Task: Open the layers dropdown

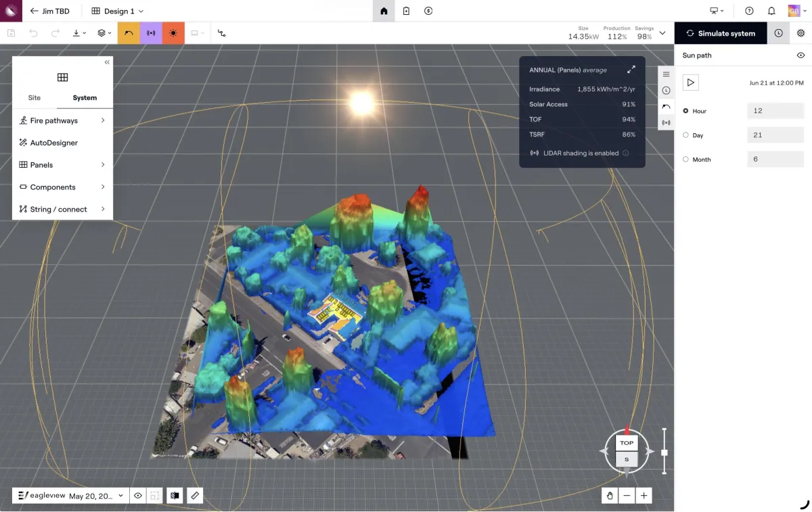Action: click(x=104, y=33)
